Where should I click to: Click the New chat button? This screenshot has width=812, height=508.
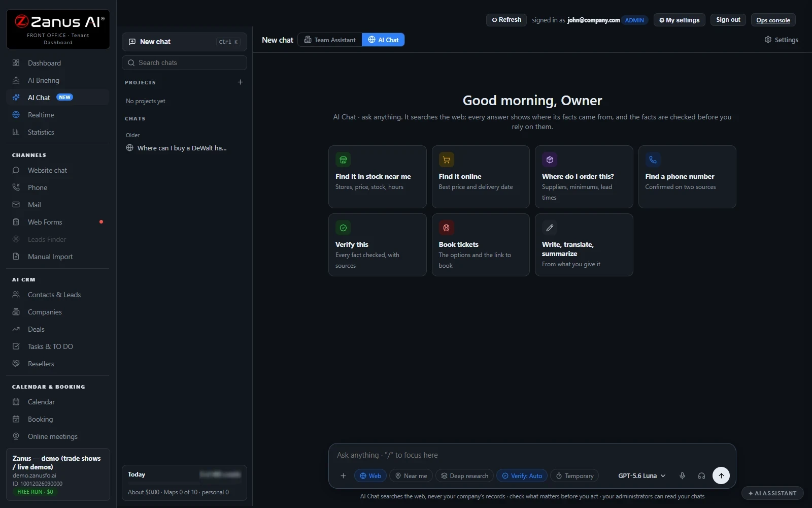pos(184,42)
